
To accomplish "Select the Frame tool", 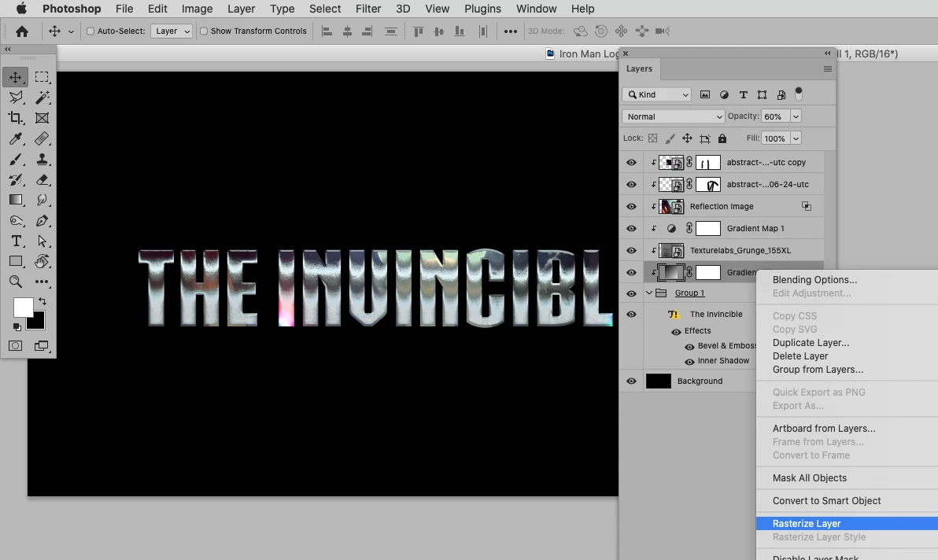I will click(x=42, y=118).
